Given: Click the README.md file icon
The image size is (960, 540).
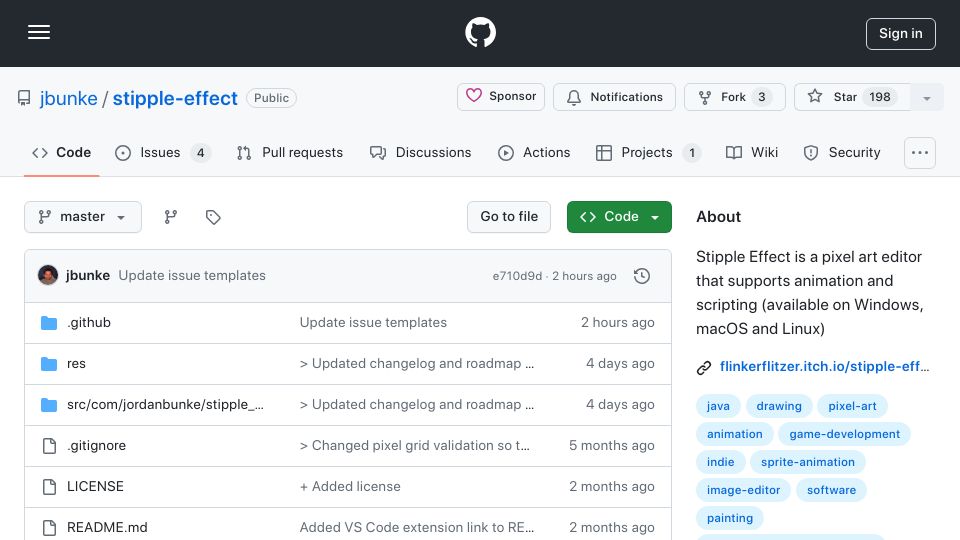Looking at the screenshot, I should 49,527.
